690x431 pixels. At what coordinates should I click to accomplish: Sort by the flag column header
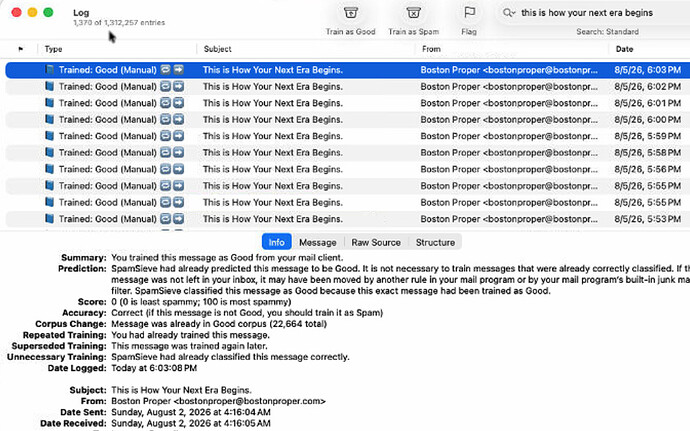click(x=20, y=49)
